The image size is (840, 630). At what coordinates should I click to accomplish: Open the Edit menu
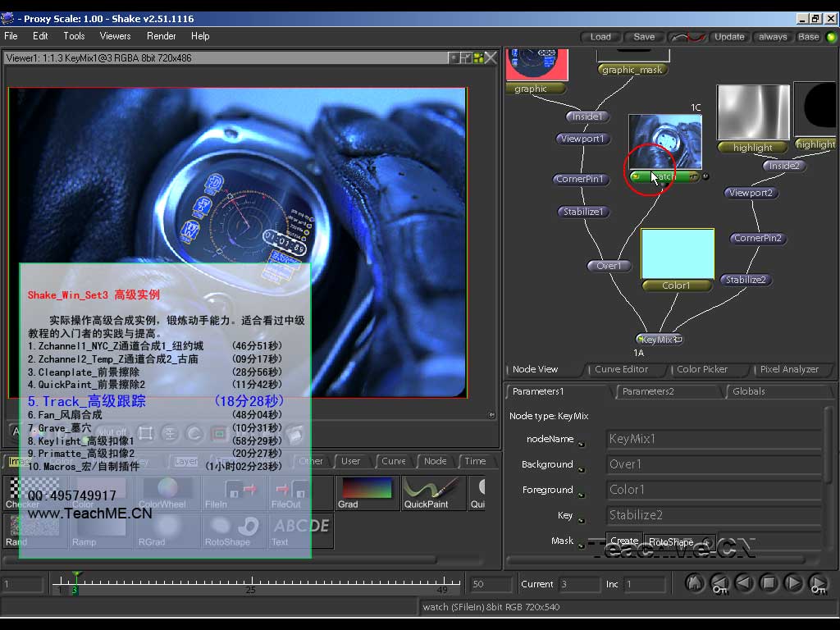pyautogui.click(x=40, y=36)
